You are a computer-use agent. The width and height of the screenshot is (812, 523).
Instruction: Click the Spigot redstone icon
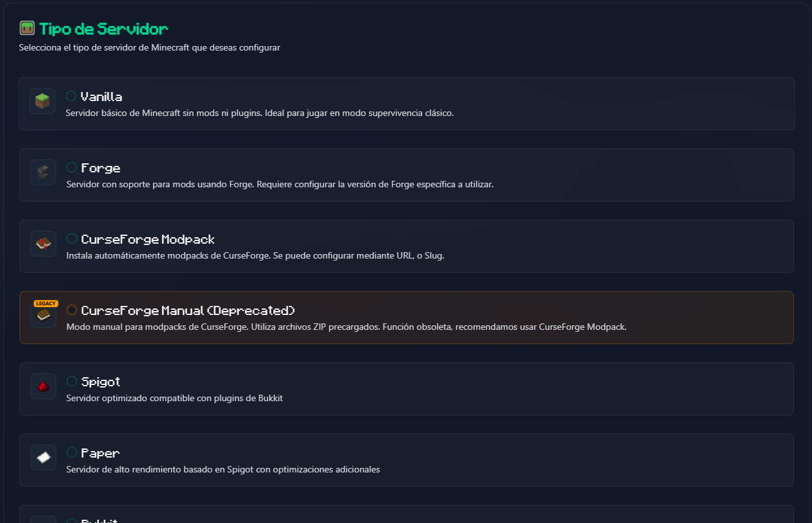pyautogui.click(x=43, y=387)
